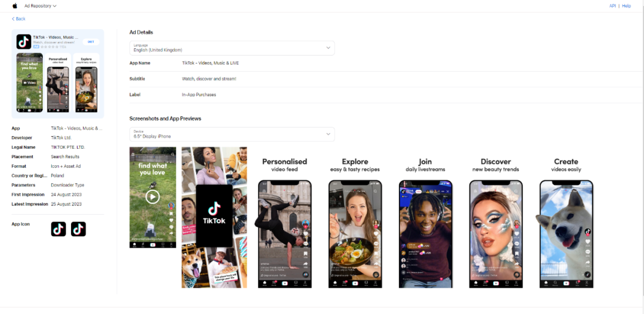Select the 'TikTok Ltd.' developer value
This screenshot has width=644, height=314.
(61, 138)
